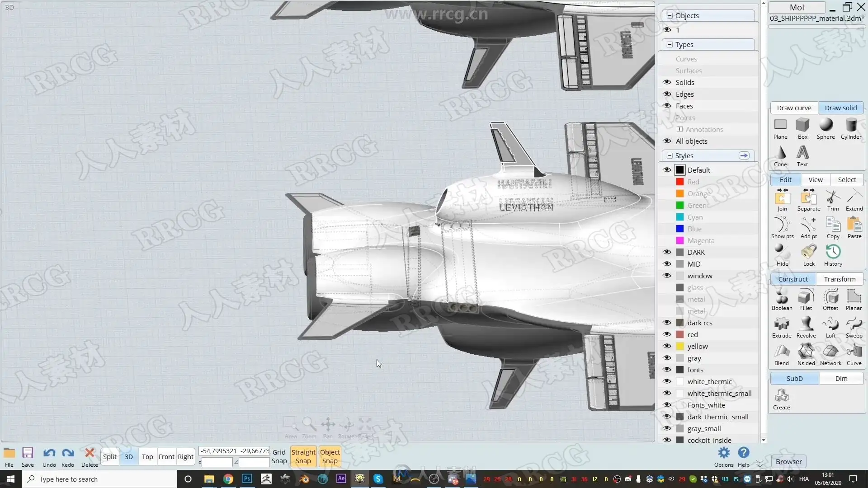868x488 pixels.
Task: Toggle visibility of yellow style
Action: pyautogui.click(x=667, y=346)
